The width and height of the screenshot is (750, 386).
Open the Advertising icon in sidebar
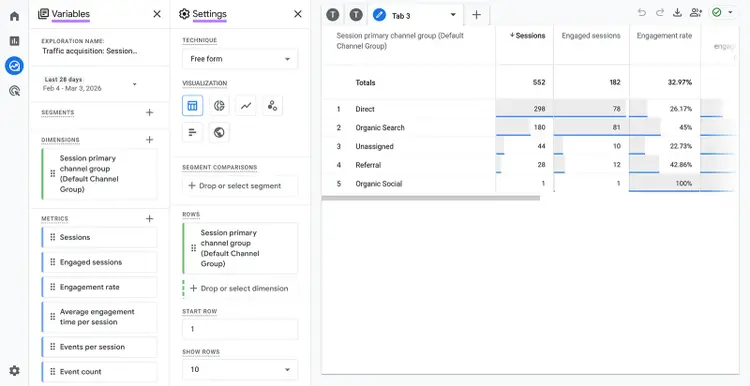14,90
